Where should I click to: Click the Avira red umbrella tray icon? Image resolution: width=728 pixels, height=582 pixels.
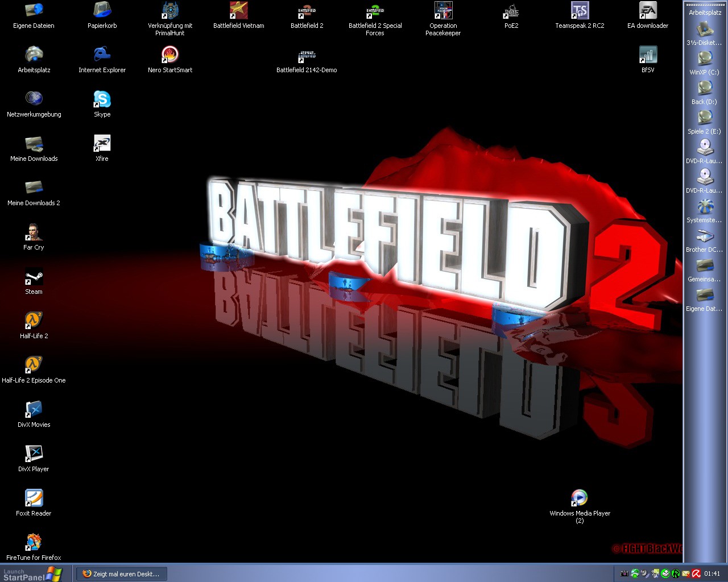(x=696, y=573)
